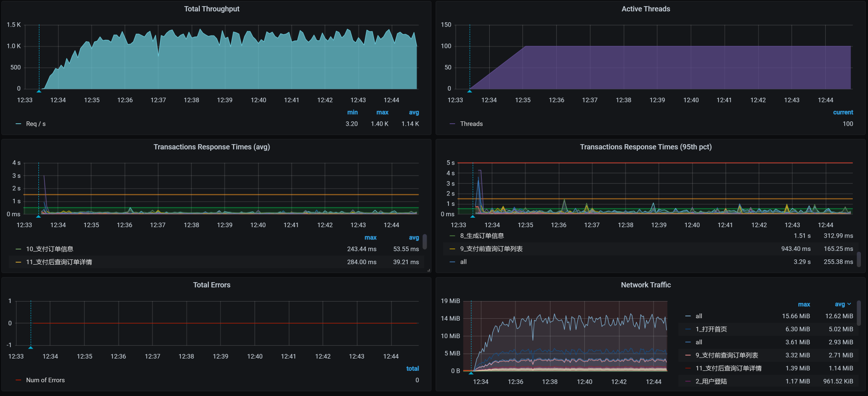Click the color line icon for 10_支付订单信息
Image resolution: width=868 pixels, height=396 pixels.
pos(19,249)
